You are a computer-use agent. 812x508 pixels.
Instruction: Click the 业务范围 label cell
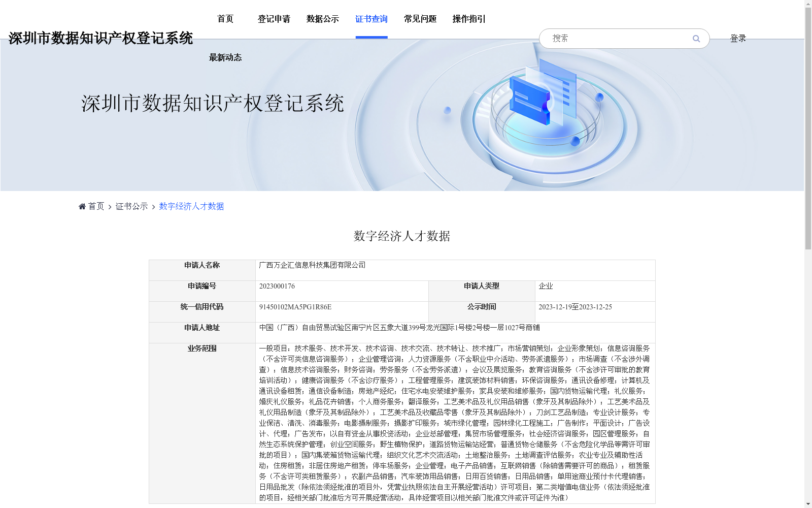[x=202, y=423]
